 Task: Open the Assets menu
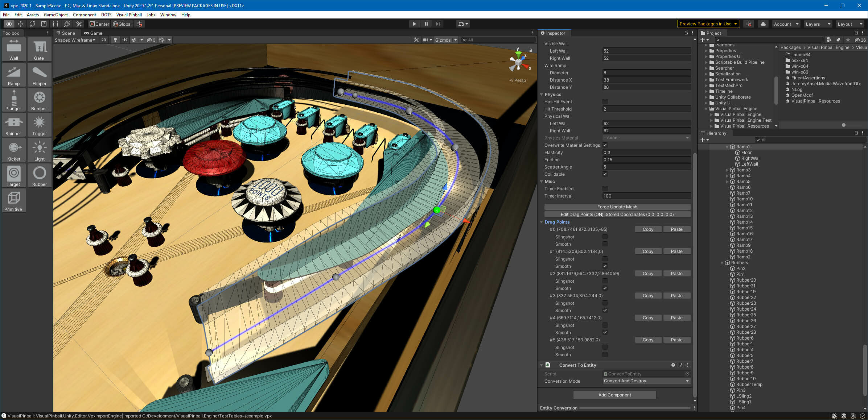(33, 15)
